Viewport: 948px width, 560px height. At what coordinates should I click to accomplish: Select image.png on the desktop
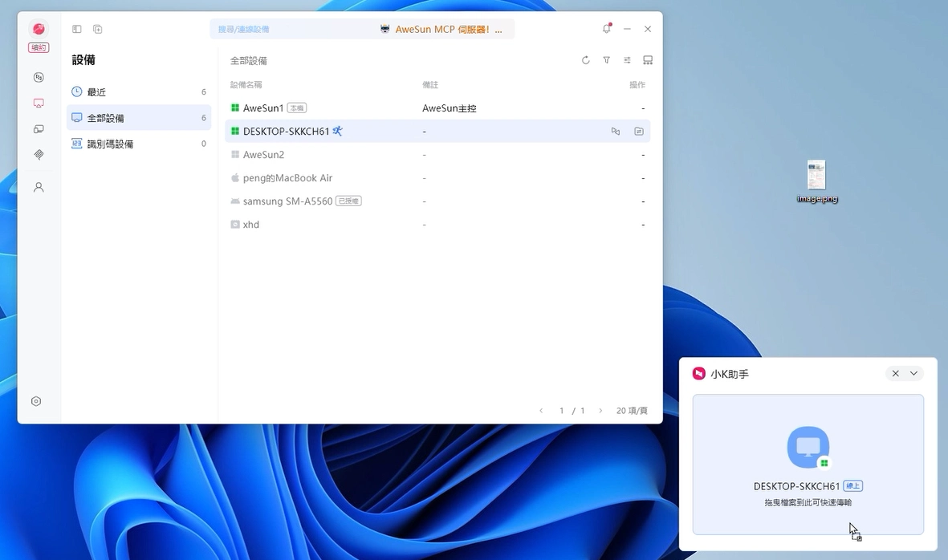click(x=817, y=181)
